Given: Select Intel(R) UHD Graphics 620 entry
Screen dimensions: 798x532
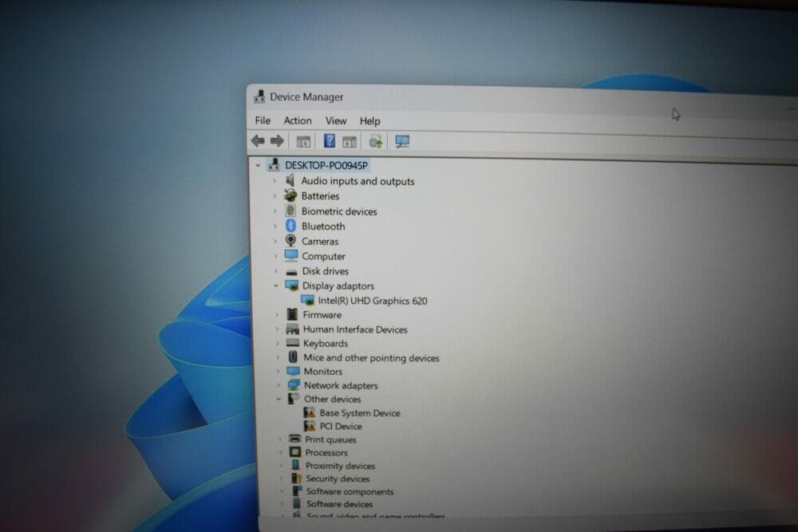Looking at the screenshot, I should point(373,301).
